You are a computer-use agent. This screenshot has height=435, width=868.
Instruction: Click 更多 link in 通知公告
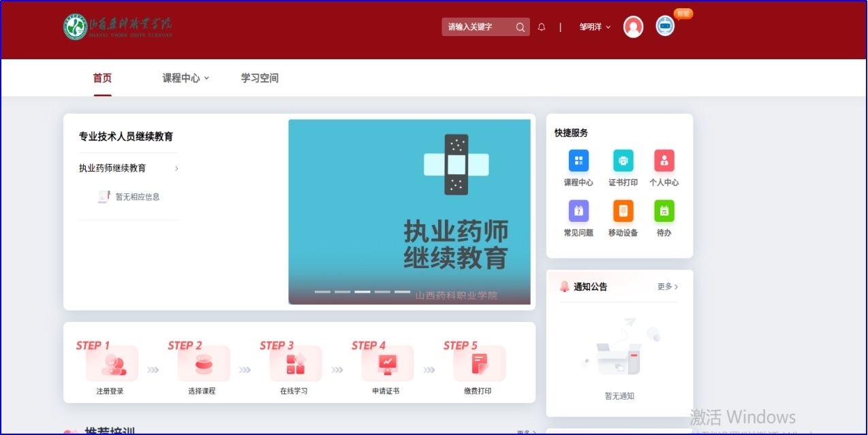point(667,287)
